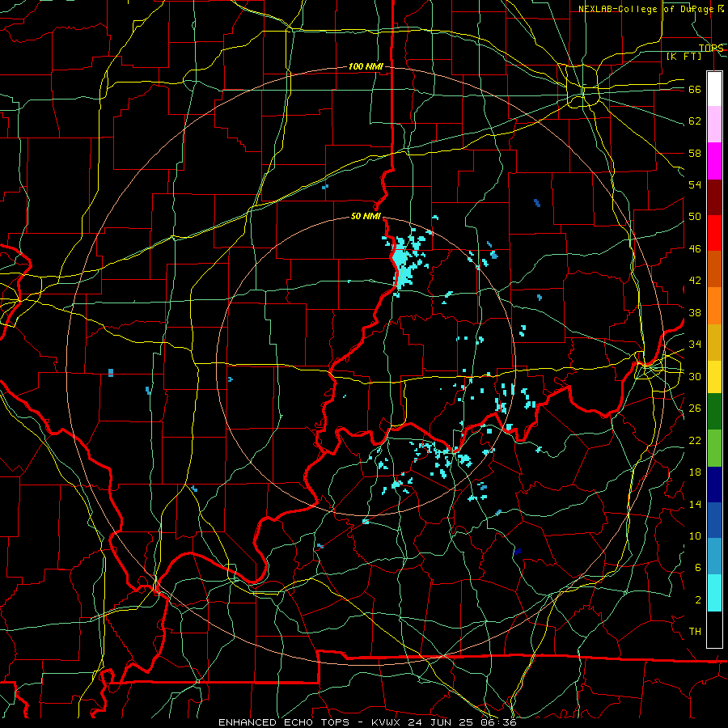This screenshot has width=728, height=728.
Task: Click the legend value 58
Action: (695, 153)
